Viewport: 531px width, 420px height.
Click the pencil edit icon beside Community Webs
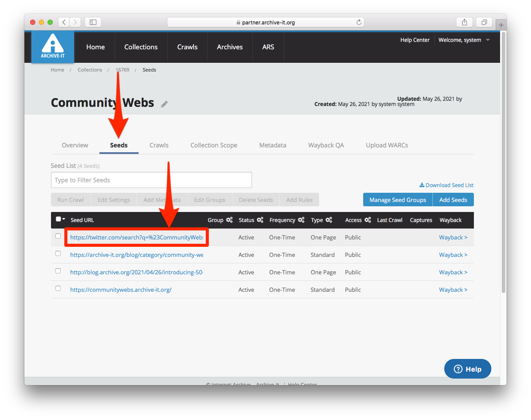(164, 104)
